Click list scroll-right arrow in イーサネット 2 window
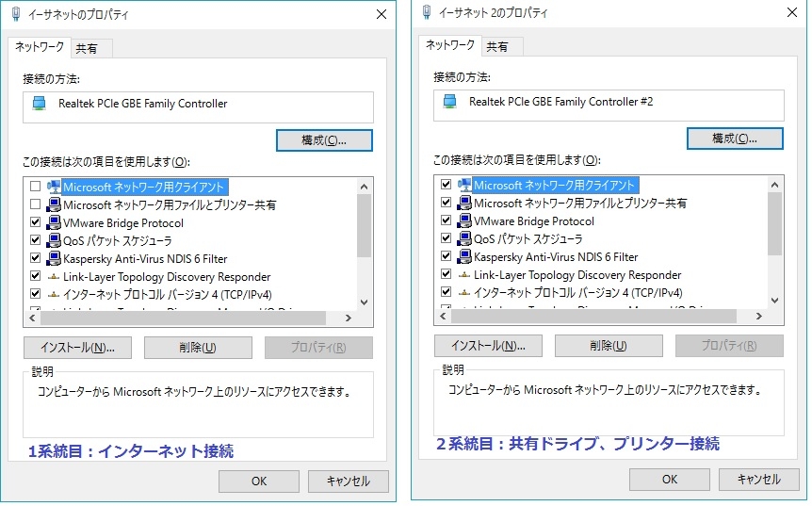The image size is (812, 506). point(759,316)
